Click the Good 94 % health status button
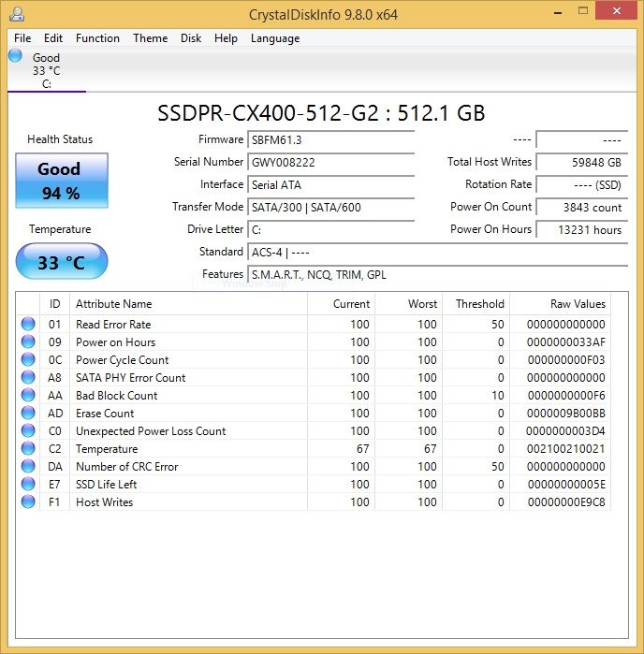 [62, 181]
